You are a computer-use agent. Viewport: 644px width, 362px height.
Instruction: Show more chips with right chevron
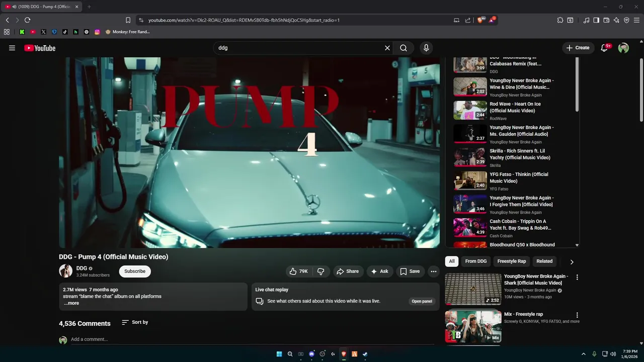click(572, 261)
